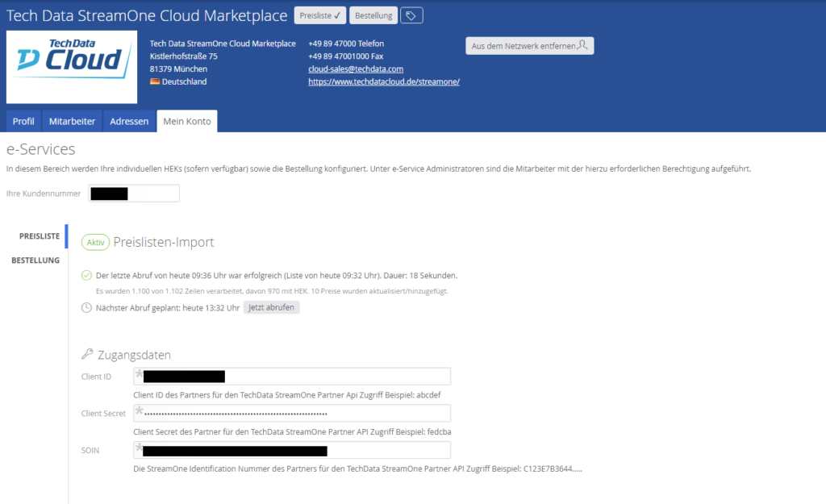Select BESTELLUNG in the side navigation
Screen dimensions: 826x504
pyautogui.click(x=35, y=260)
